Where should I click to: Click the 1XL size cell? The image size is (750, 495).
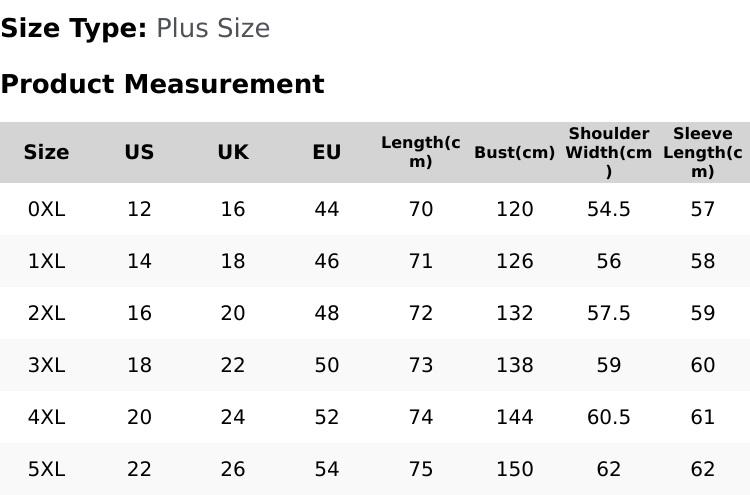click(46, 261)
